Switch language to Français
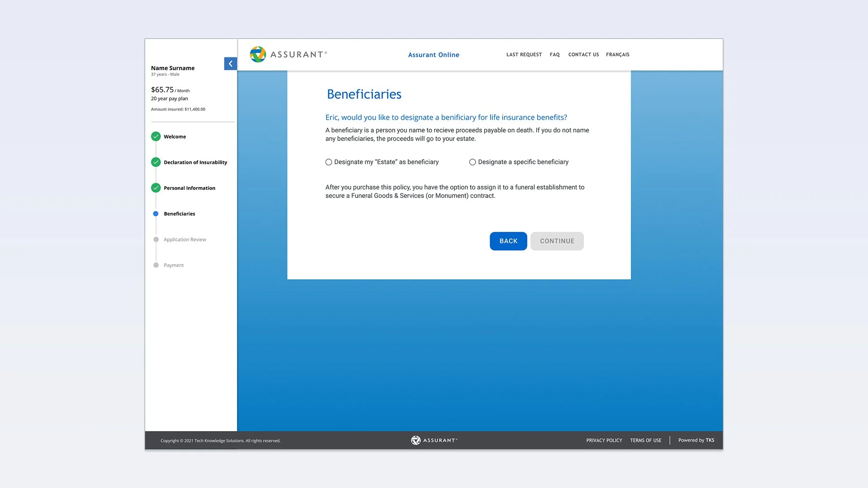 pos(618,55)
